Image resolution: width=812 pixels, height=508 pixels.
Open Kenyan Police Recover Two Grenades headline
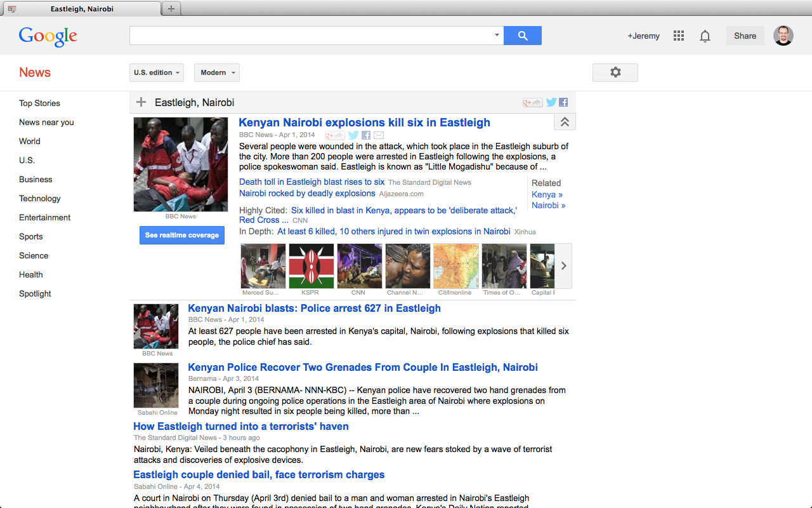(363, 367)
